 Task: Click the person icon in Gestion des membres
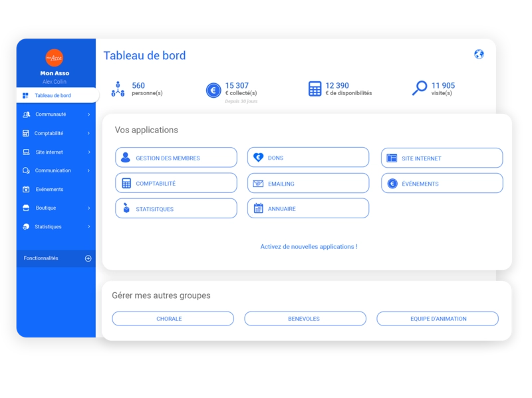tap(126, 157)
